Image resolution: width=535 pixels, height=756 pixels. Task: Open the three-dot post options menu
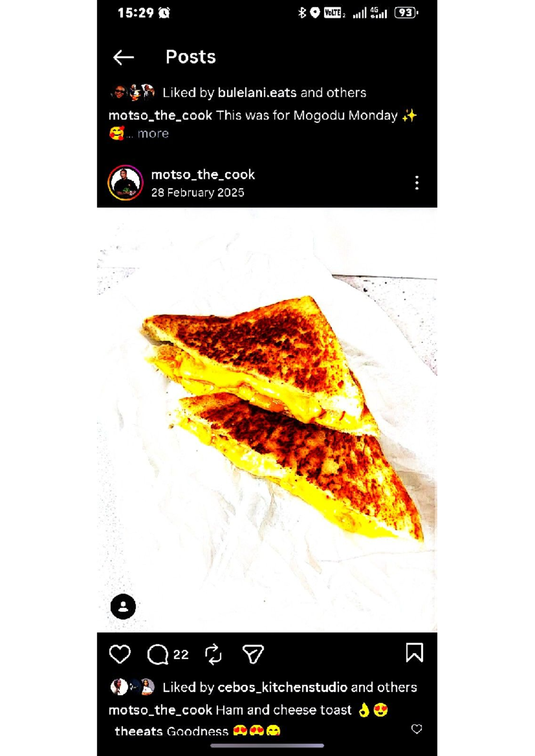tap(417, 183)
